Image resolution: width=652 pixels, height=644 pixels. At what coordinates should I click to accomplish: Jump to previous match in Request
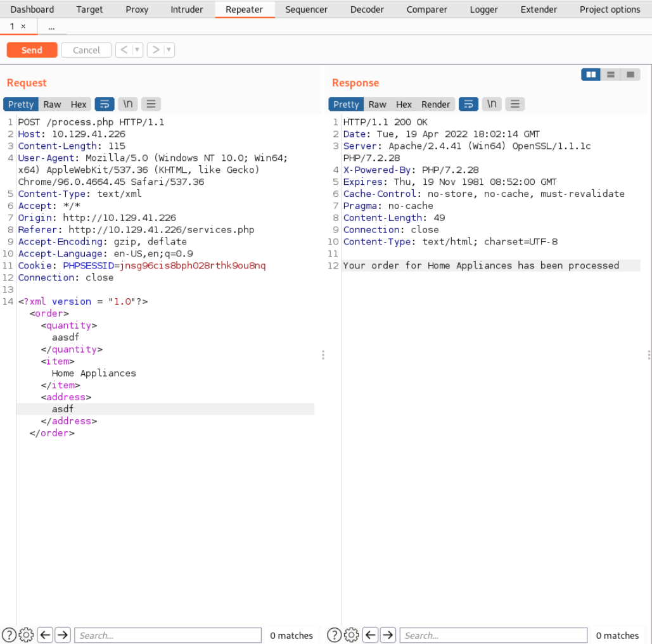point(46,635)
